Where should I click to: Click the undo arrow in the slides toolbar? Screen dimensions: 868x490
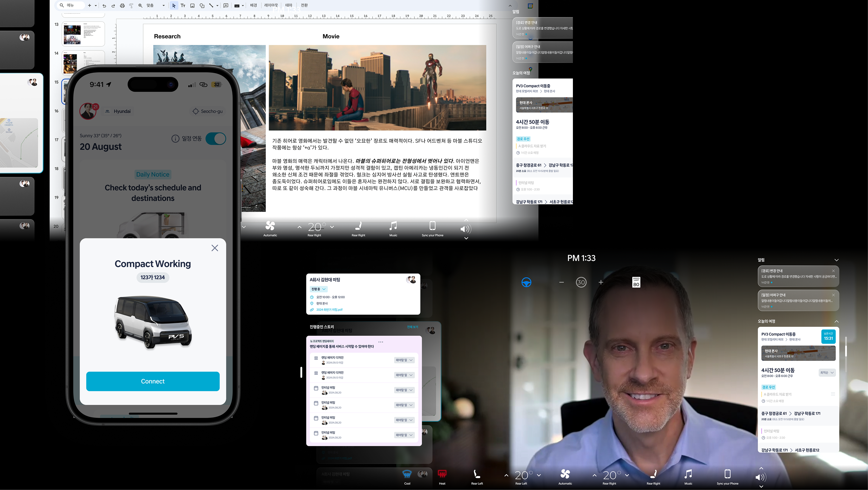104,6
